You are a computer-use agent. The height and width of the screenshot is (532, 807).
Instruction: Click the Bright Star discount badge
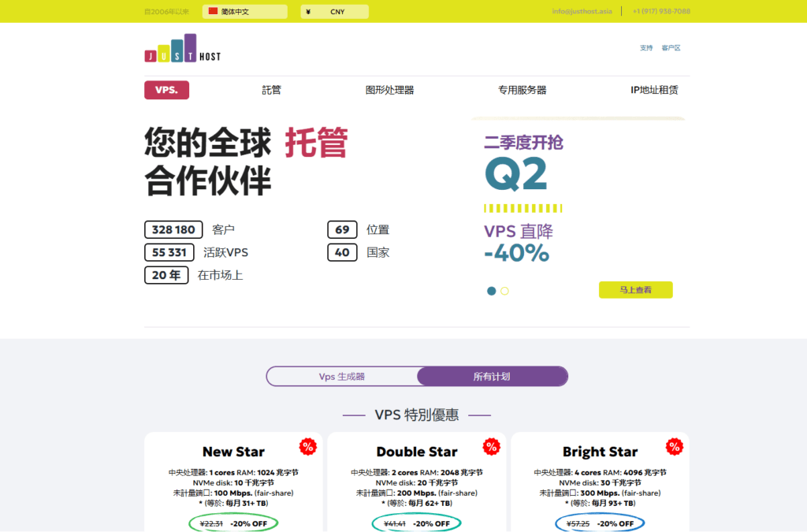point(675,447)
